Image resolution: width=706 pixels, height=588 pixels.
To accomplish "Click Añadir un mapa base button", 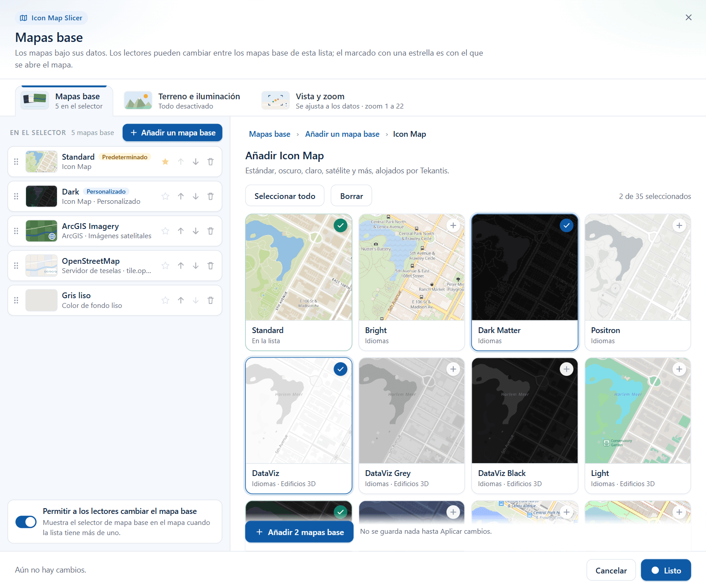I will (173, 133).
